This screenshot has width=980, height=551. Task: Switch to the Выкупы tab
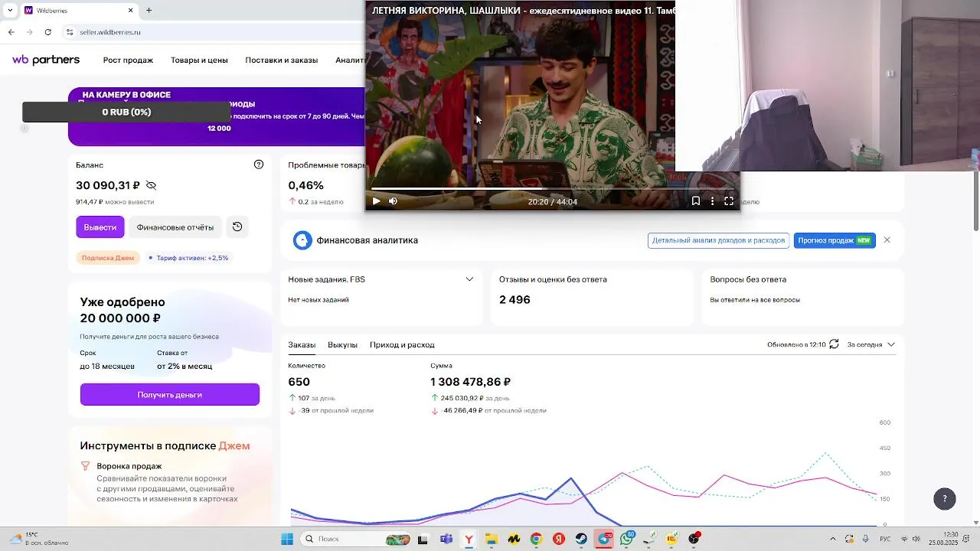coord(342,345)
